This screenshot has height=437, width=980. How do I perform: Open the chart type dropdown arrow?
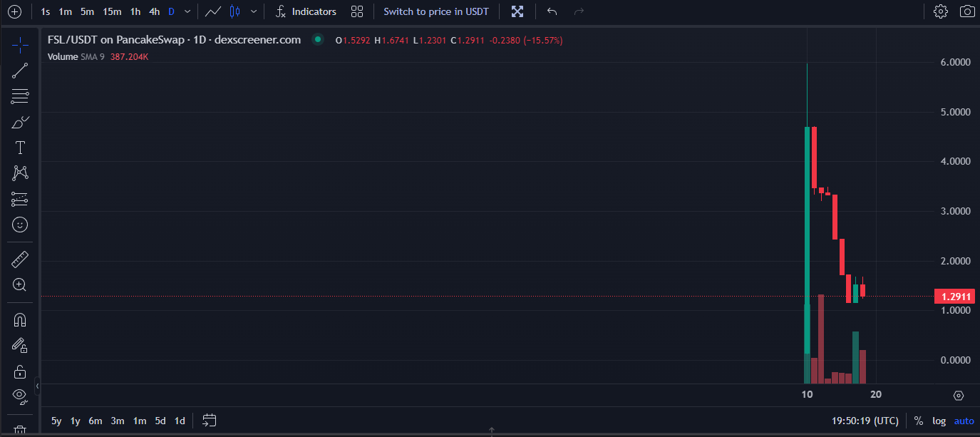pyautogui.click(x=254, y=11)
